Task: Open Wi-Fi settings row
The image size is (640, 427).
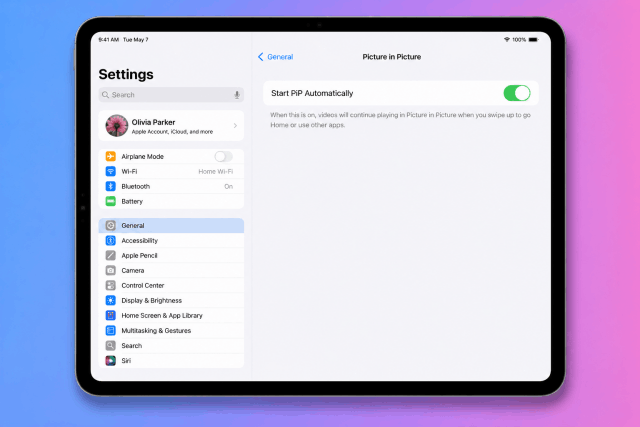Action: click(x=171, y=171)
